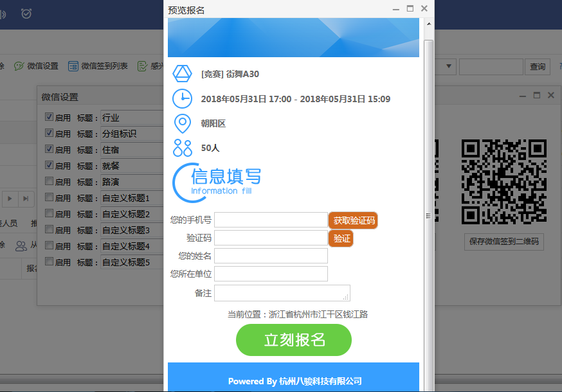Uncheck 启用 for the 住宿 title

[x=50, y=150]
